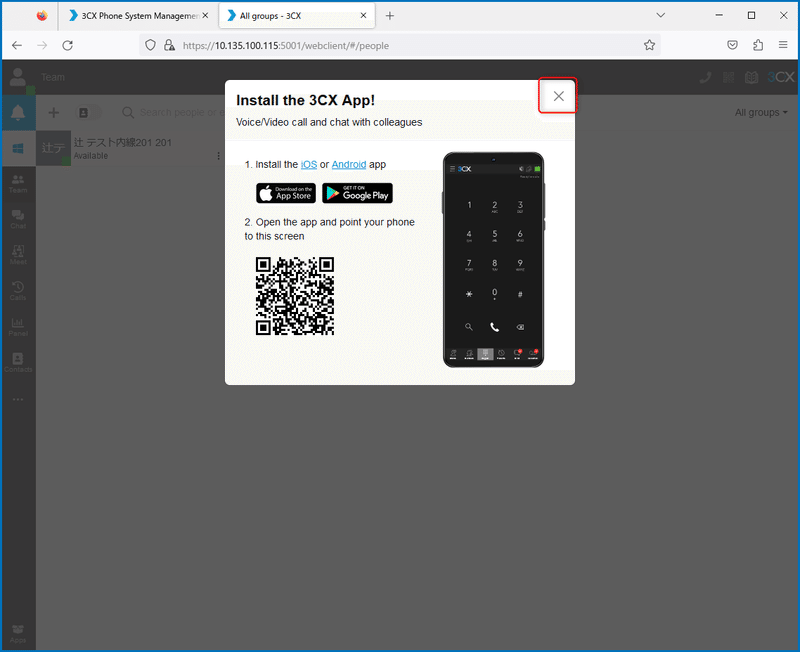Click the Windows app icon in sidebar
This screenshot has width=800, height=652.
pos(18,148)
